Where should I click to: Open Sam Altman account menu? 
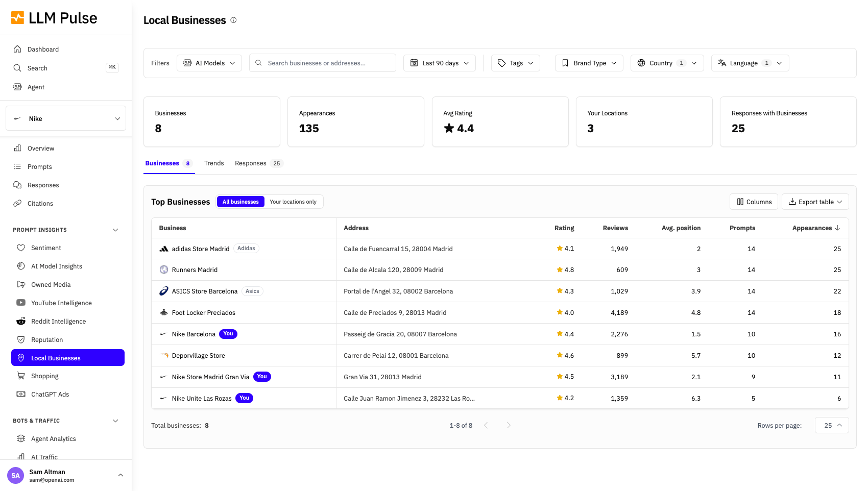[66, 475]
